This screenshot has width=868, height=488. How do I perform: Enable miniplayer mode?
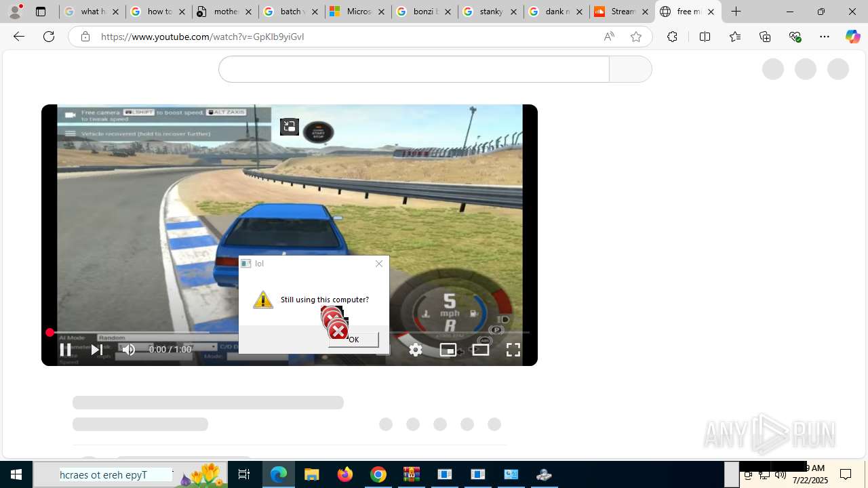[x=448, y=350]
